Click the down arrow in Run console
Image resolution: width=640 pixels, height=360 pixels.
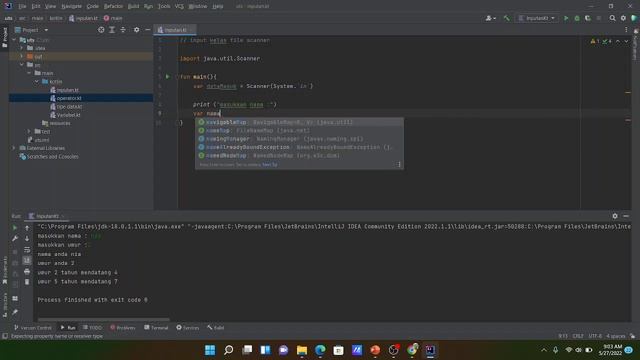(x=27, y=238)
